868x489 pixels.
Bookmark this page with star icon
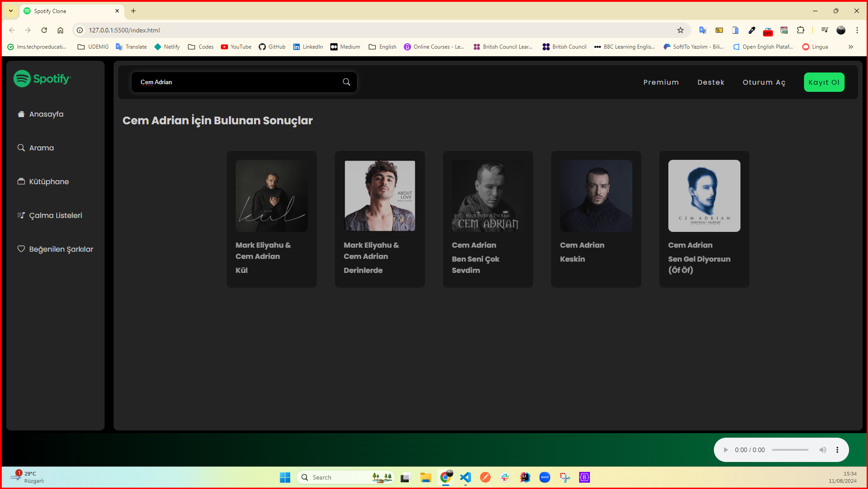click(x=680, y=30)
